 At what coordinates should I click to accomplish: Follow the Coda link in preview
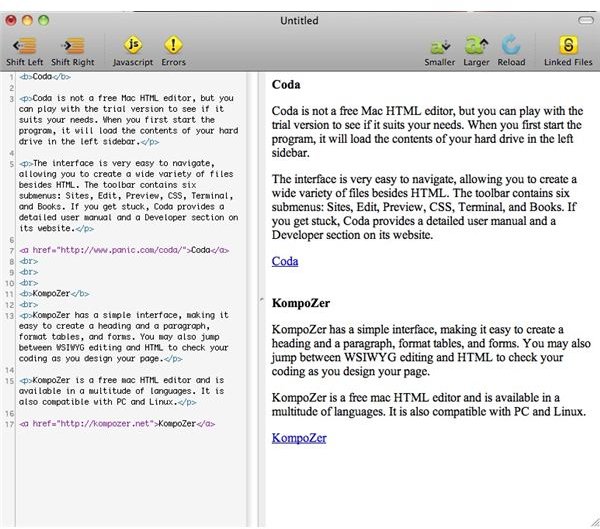(285, 261)
